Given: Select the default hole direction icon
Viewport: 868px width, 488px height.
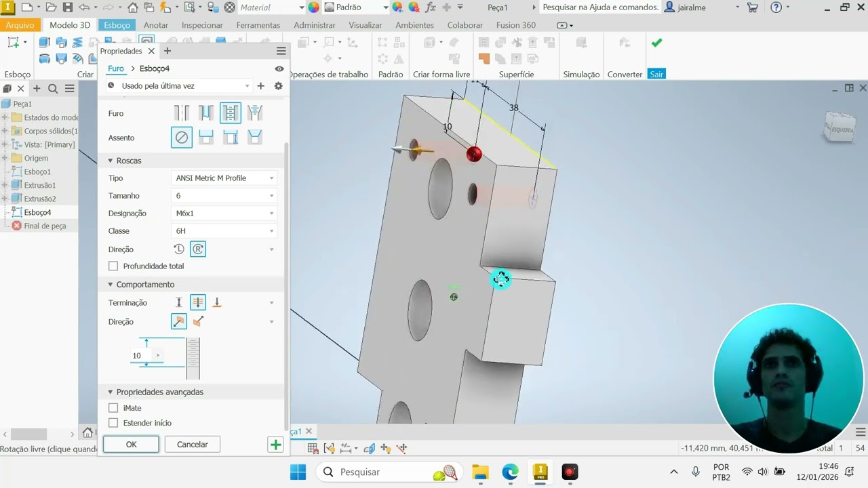Looking at the screenshot, I should pyautogui.click(x=179, y=322).
